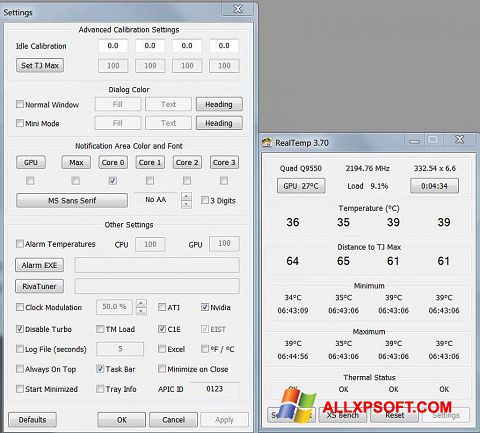Viewport: 480px width, 433px height.
Task: Click the Core 0 button
Action: (113, 162)
